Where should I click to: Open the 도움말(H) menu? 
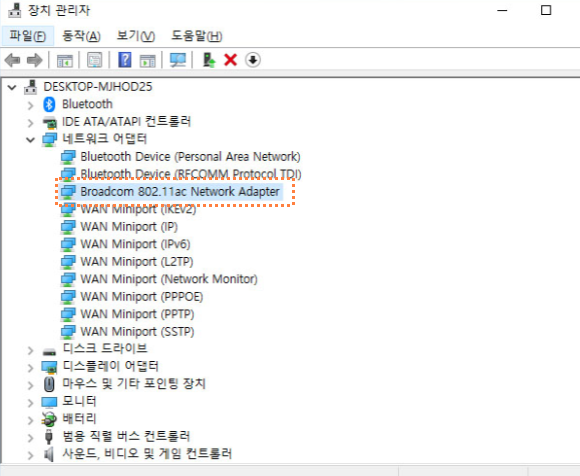(x=196, y=36)
